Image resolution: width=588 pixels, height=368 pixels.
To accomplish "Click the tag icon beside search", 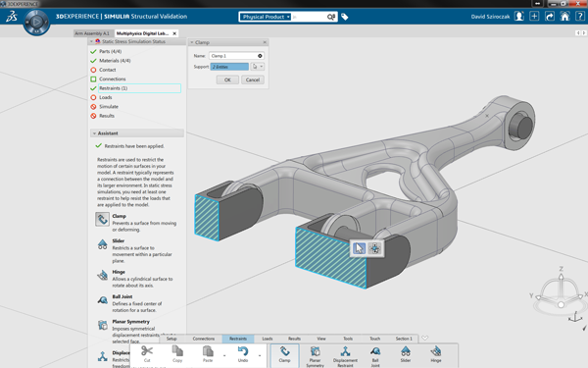I will tap(345, 17).
